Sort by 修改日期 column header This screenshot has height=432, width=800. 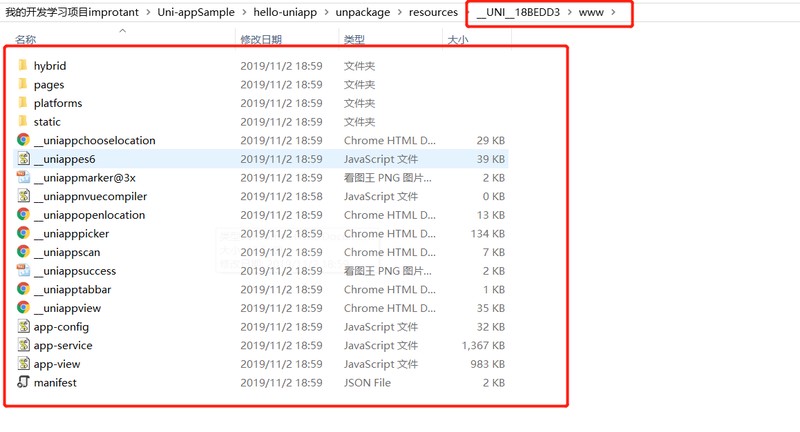261,39
